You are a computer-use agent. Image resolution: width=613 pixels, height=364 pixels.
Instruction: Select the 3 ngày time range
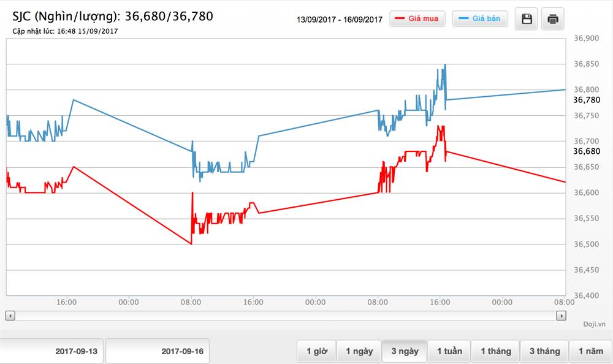405,351
